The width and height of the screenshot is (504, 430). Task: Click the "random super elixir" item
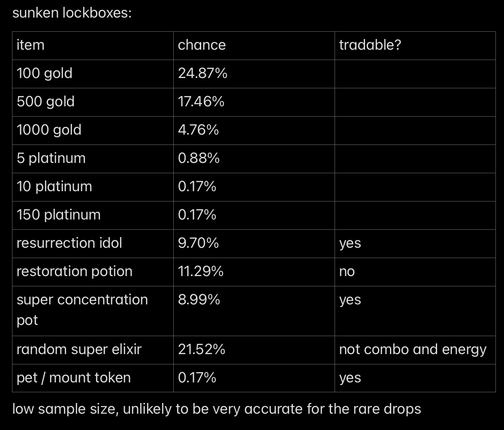(x=79, y=349)
